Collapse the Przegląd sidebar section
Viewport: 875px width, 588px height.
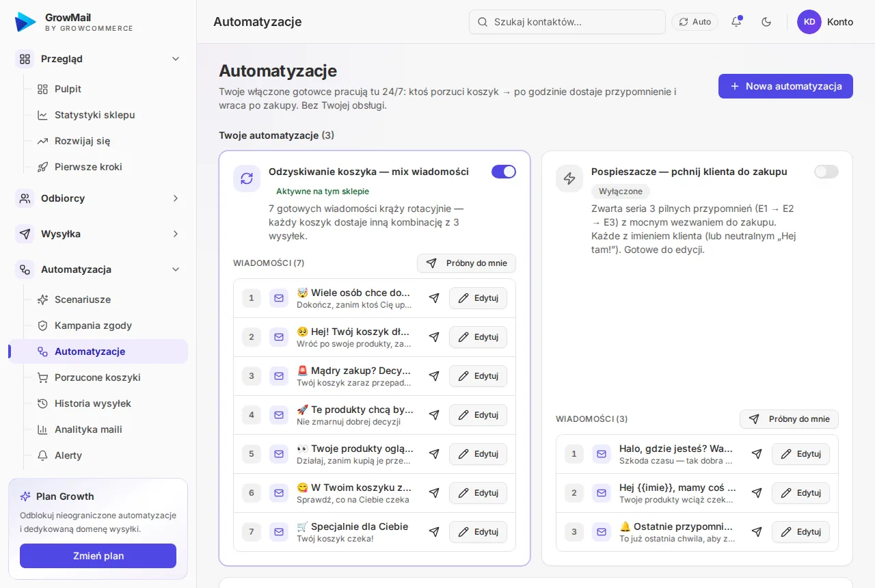click(98, 59)
